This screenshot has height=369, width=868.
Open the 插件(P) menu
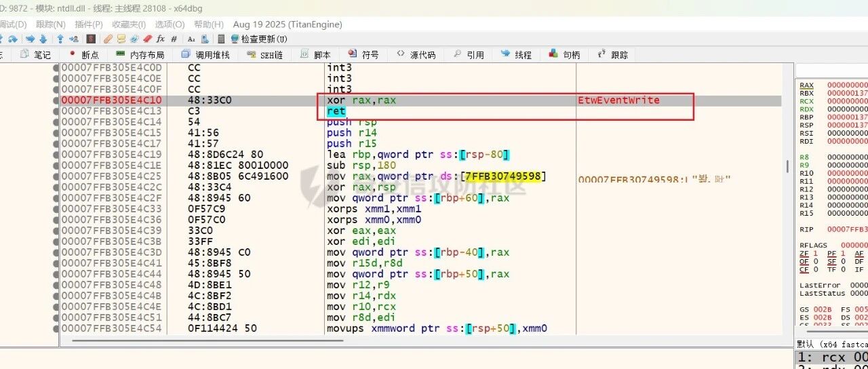(x=89, y=24)
